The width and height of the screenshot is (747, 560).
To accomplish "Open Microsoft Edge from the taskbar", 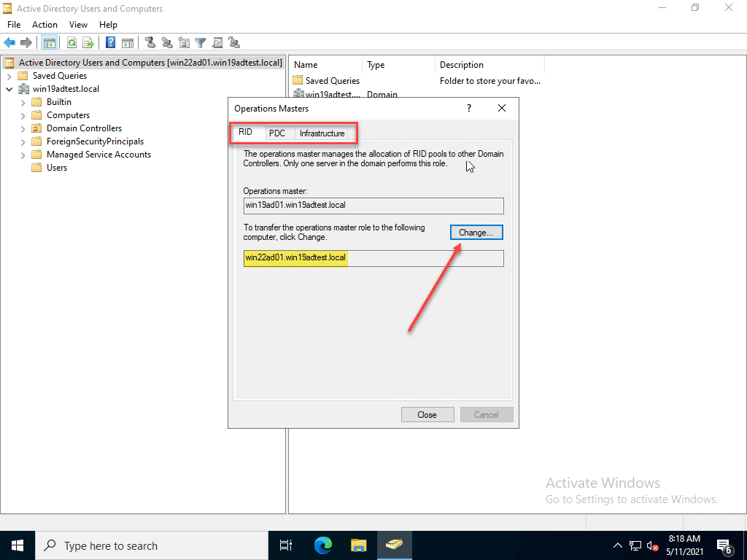I will (x=322, y=545).
